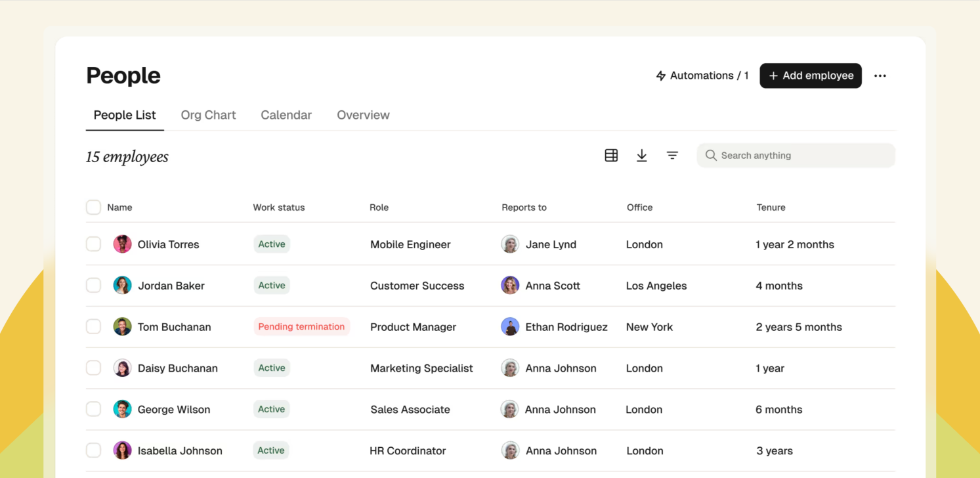Screen dimensions: 980x478
Task: Switch to the Org Chart tab
Action: click(x=208, y=114)
